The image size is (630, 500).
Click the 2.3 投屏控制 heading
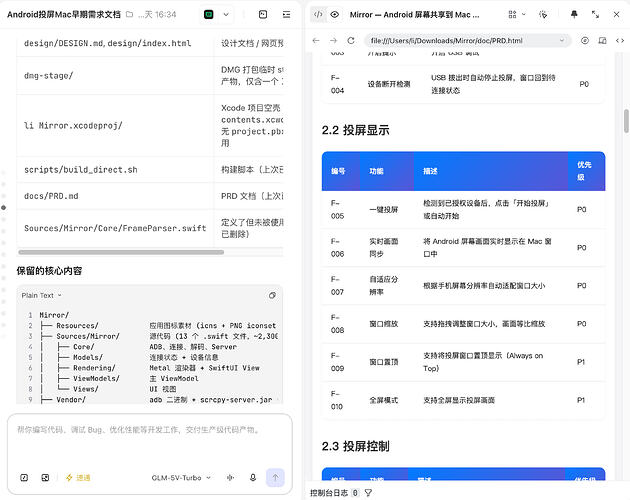355,446
